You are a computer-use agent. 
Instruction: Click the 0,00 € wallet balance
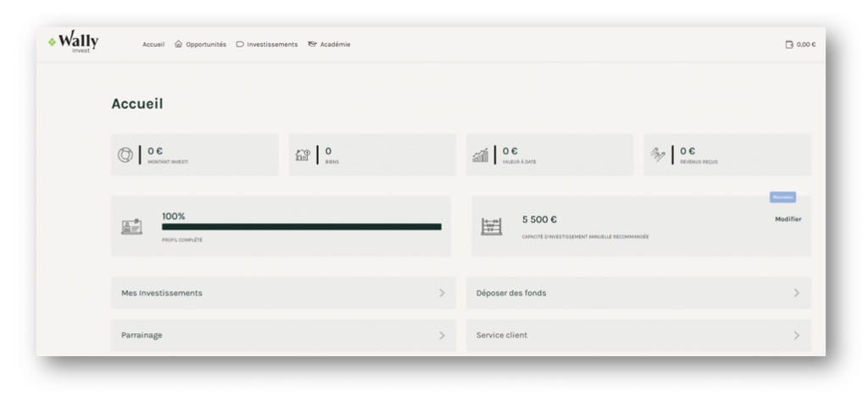(806, 44)
